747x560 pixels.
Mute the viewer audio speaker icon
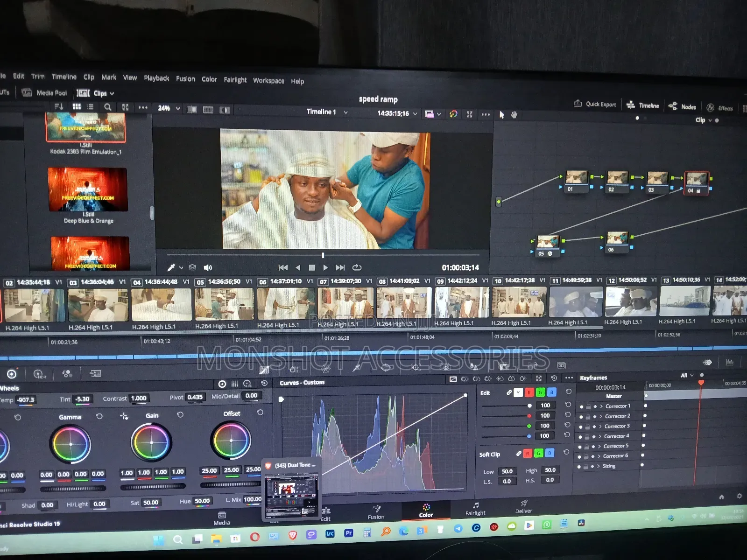point(208,267)
